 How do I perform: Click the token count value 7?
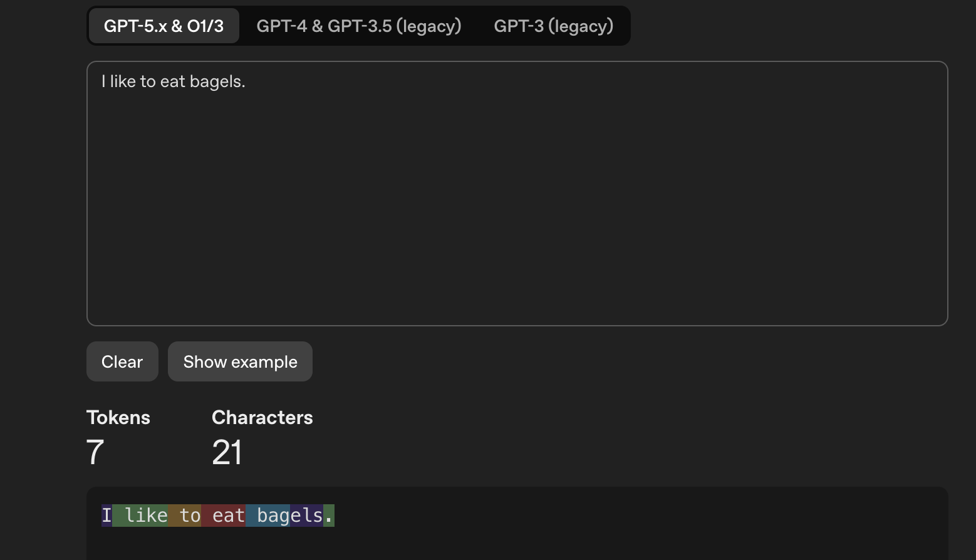(x=95, y=452)
